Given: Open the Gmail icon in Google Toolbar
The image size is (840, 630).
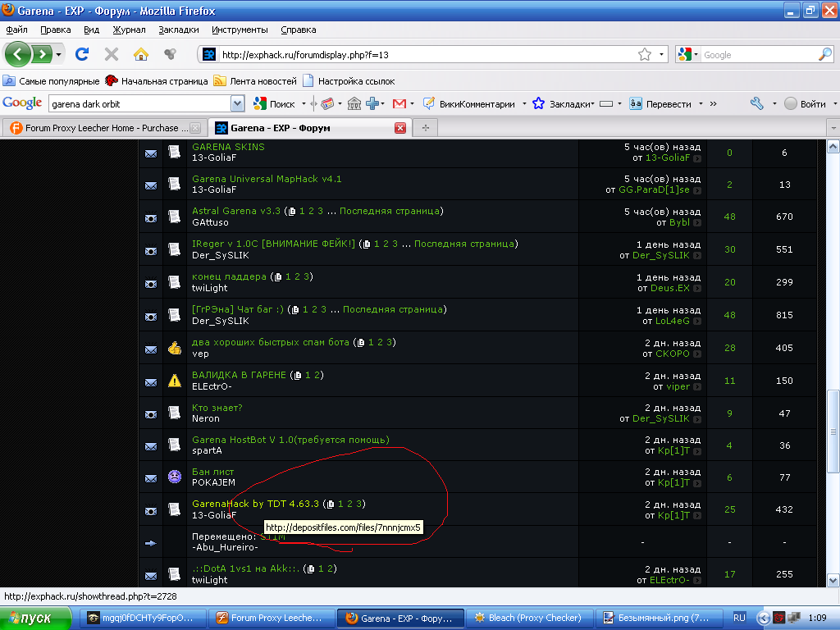Looking at the screenshot, I should (x=399, y=104).
